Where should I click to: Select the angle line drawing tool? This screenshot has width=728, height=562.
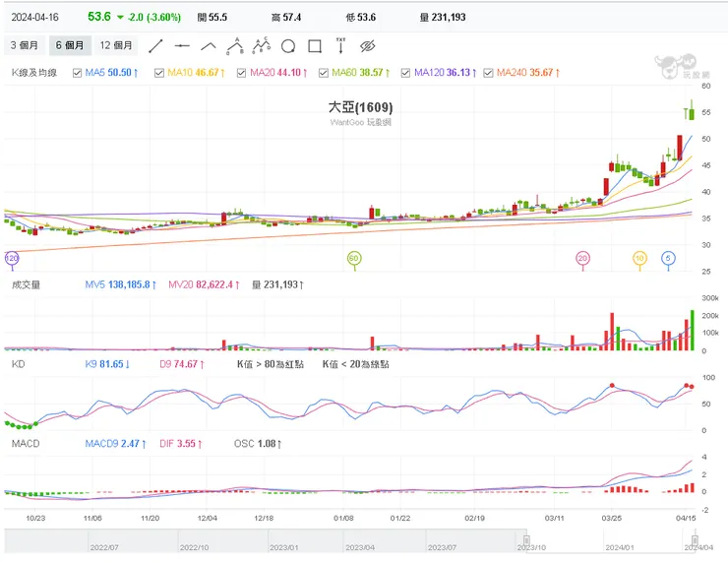click(209, 46)
